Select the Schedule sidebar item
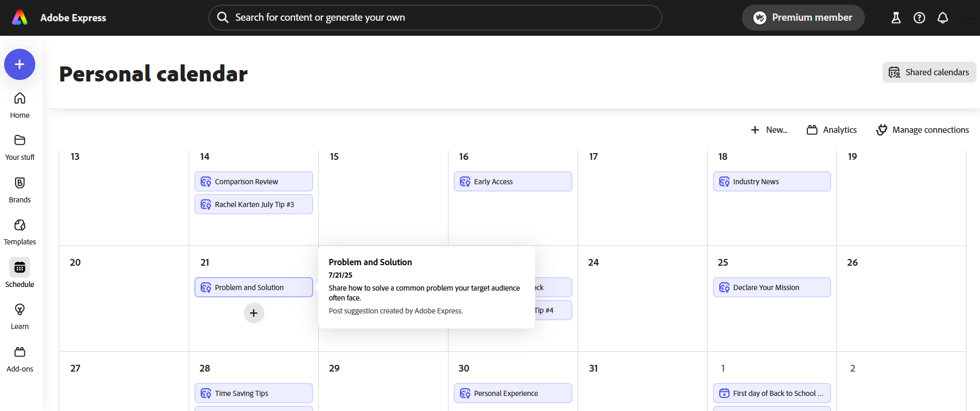980x411 pixels. pos(20,274)
